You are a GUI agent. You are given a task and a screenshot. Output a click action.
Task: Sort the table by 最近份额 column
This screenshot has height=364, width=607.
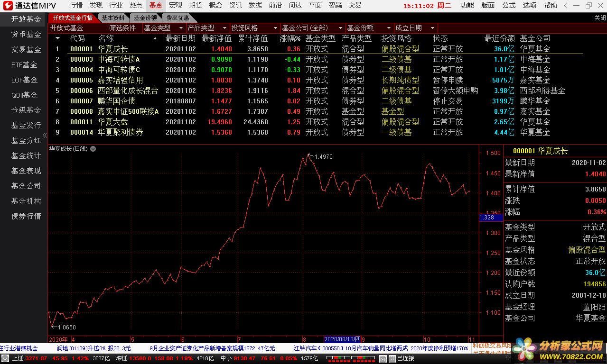(499, 38)
